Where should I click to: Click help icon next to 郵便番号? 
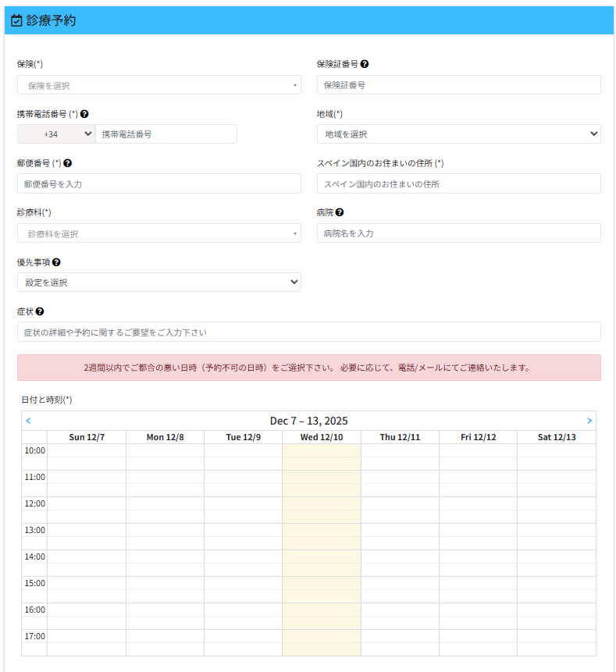68,163
